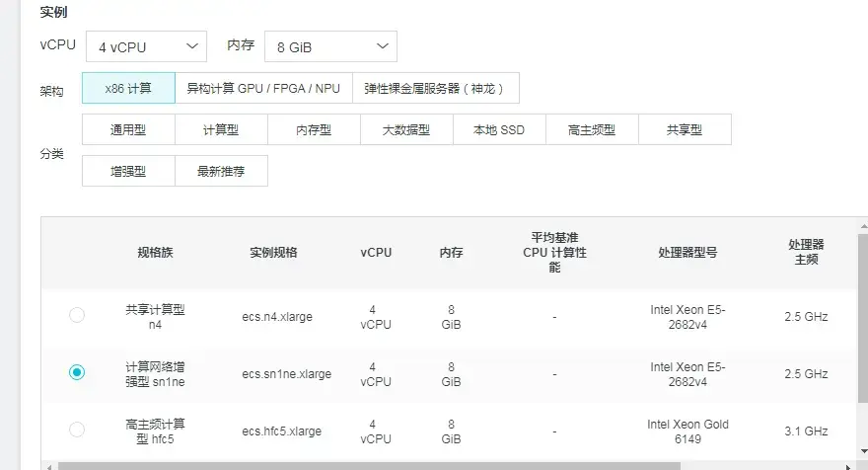The image size is (868, 470).
Task: Choose the 共享型 category
Action: (x=685, y=129)
